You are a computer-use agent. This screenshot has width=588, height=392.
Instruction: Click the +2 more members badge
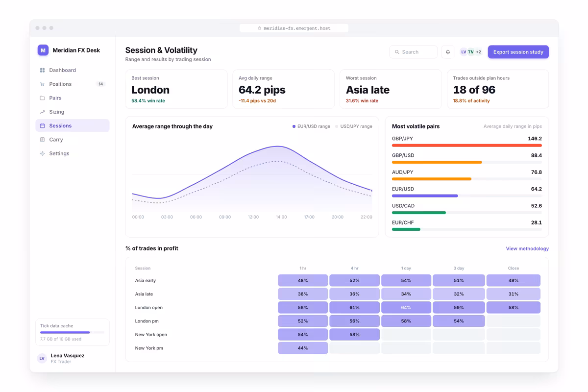tap(478, 52)
